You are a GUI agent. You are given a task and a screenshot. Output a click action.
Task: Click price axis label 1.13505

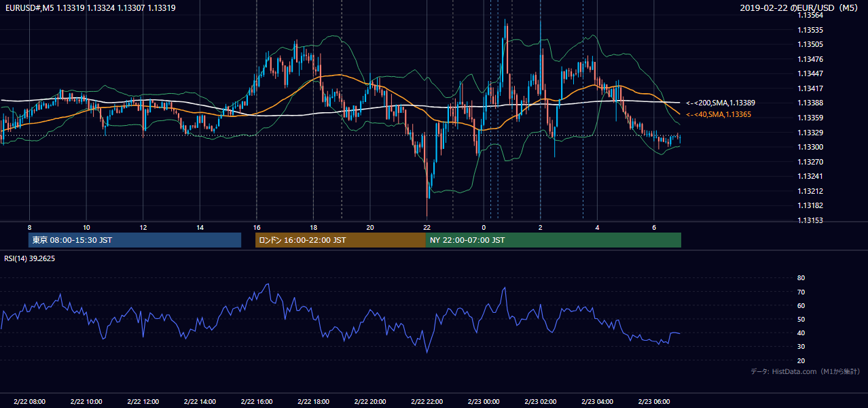[x=811, y=44]
